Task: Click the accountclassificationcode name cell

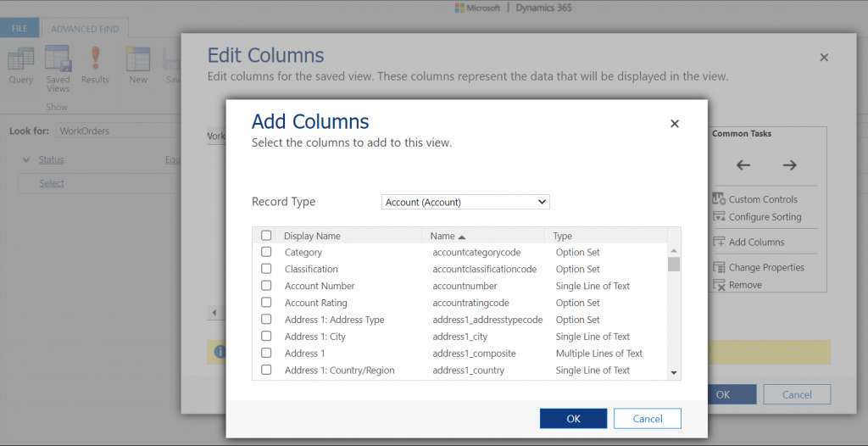Action: point(485,269)
